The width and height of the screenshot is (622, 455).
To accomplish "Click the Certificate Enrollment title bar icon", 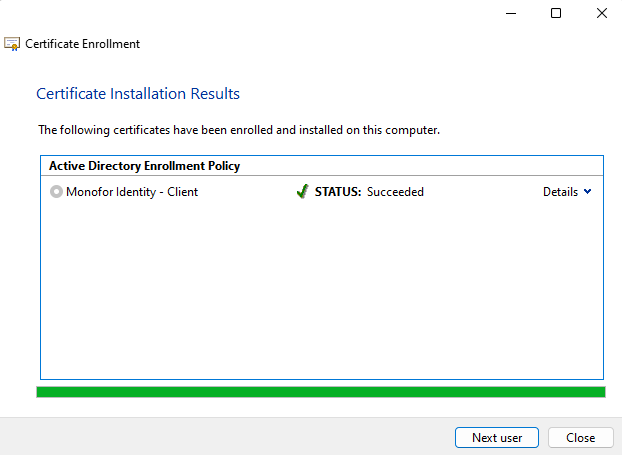I will pyautogui.click(x=12, y=44).
